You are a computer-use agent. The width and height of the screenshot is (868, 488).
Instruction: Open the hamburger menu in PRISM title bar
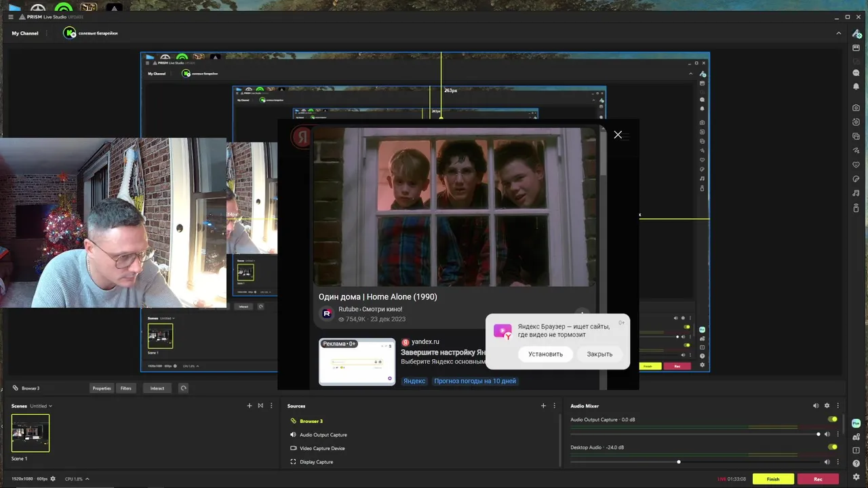coord(10,16)
